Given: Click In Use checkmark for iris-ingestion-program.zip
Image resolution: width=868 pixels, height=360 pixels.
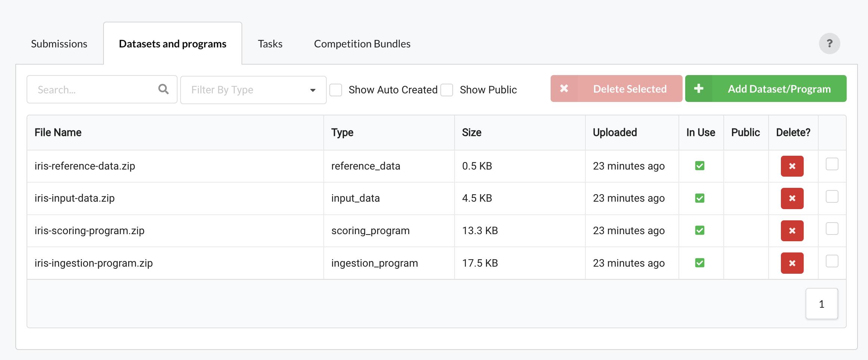Looking at the screenshot, I should pos(699,263).
